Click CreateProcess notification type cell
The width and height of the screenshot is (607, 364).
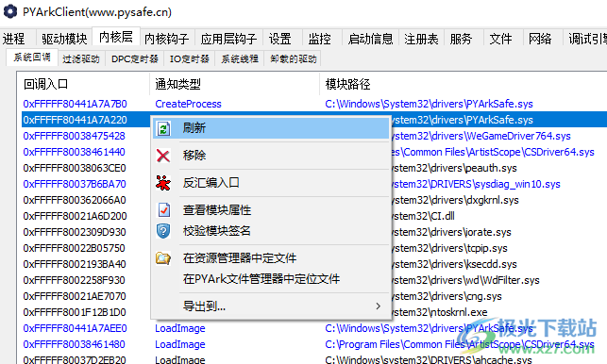pos(188,104)
